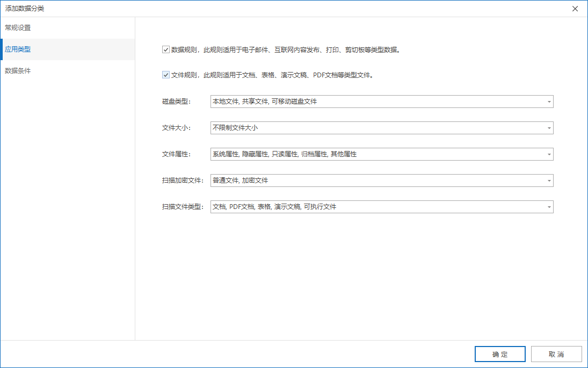Click the field listing 文档, PDF文档, 表格
The image size is (588, 368).
pyautogui.click(x=376, y=207)
